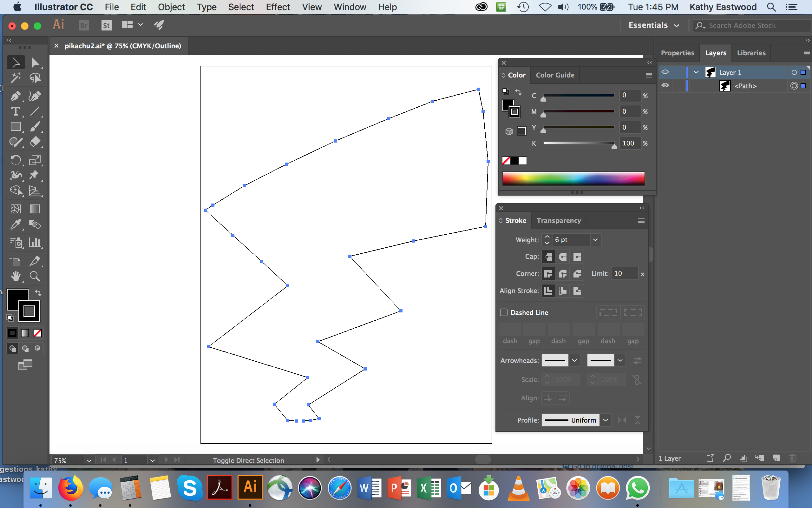Image resolution: width=812 pixels, height=508 pixels.
Task: Open the stroke Weight dropdown
Action: point(595,240)
